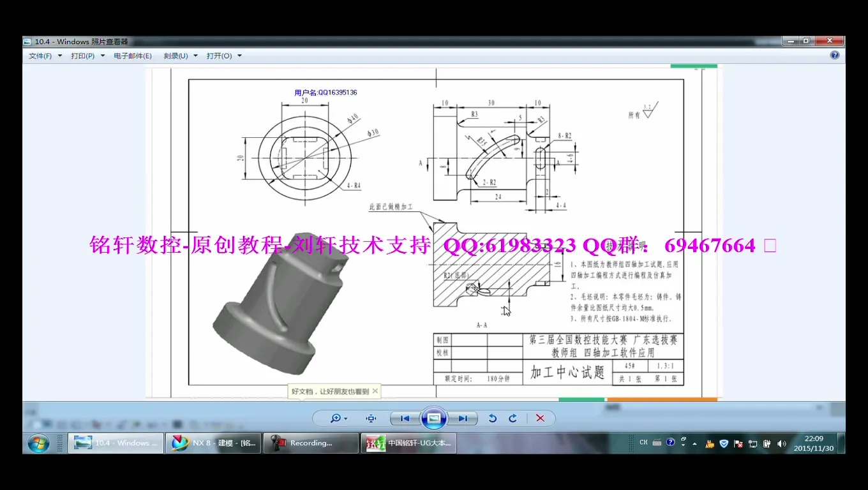
Task: Show hidden tray icons with the arrow
Action: click(694, 443)
